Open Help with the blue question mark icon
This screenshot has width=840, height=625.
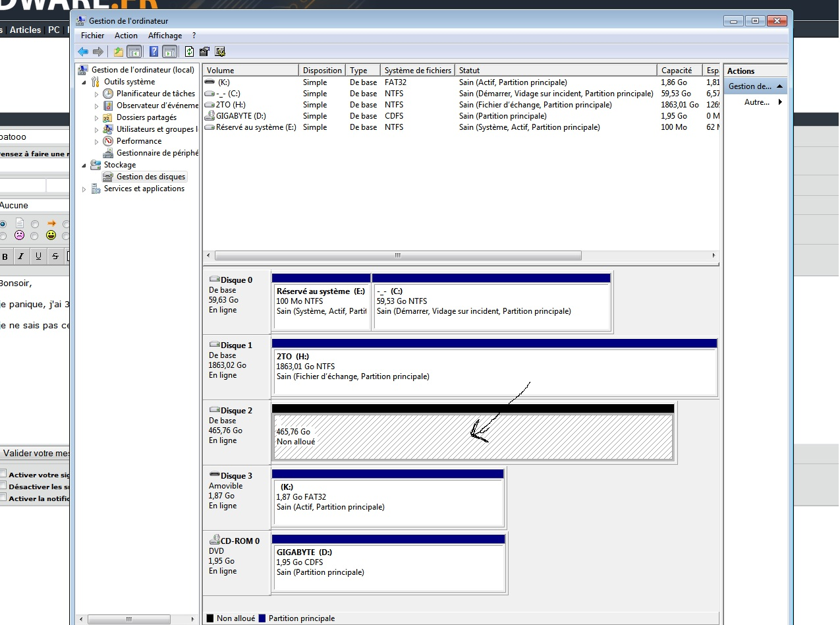154,51
